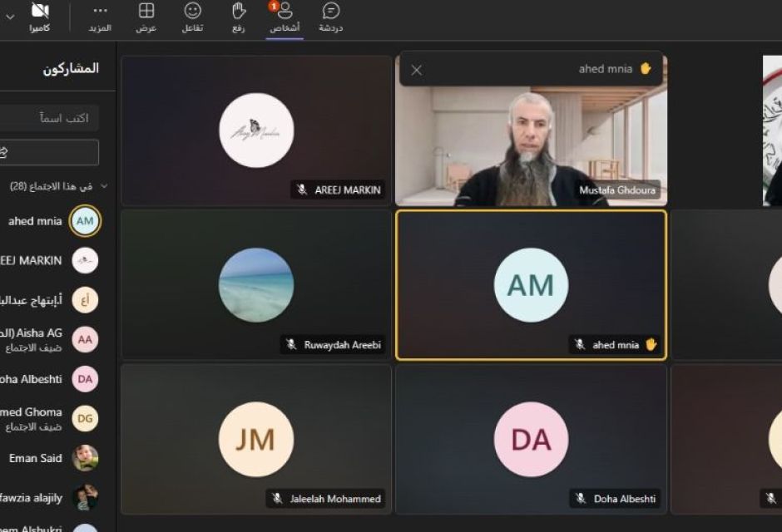Select Eman Said in participants list

click(50, 458)
